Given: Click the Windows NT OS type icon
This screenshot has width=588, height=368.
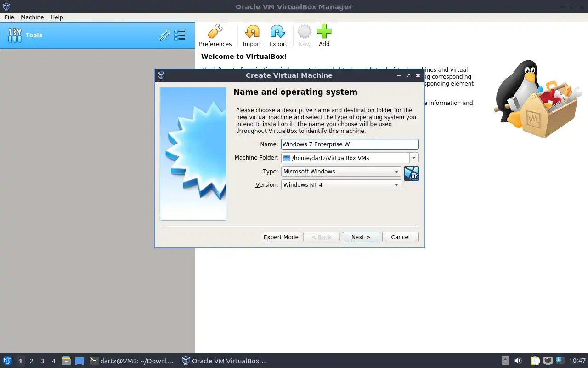Looking at the screenshot, I should click(411, 173).
